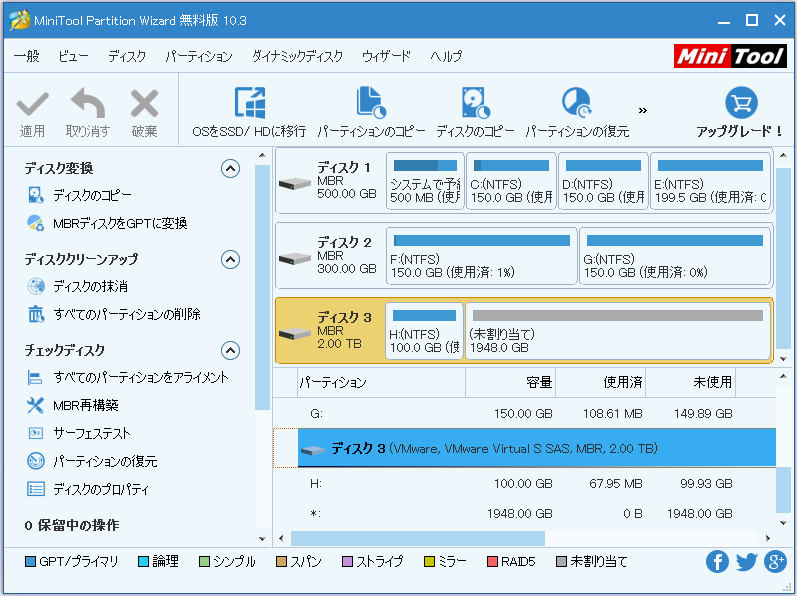Launch the ディスクのコピー wizard from the toolbar

475,104
